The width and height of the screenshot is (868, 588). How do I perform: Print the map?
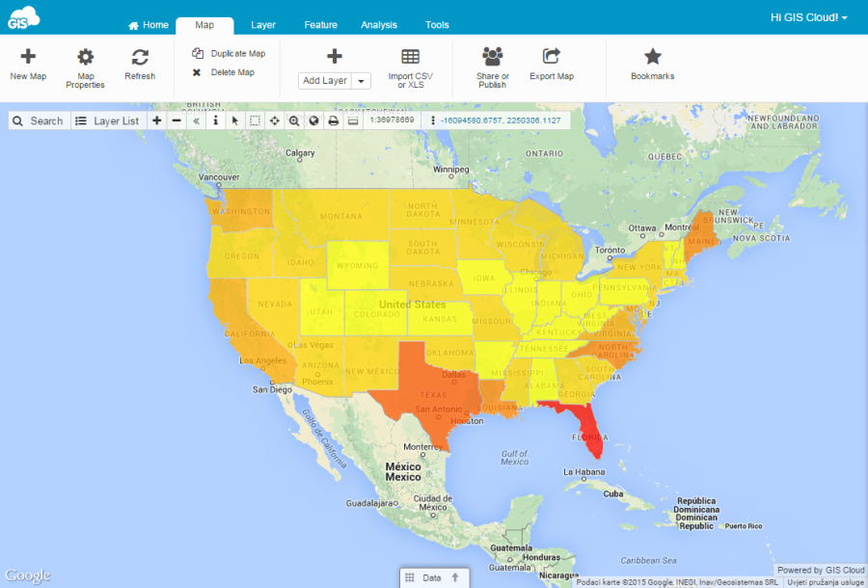click(334, 120)
